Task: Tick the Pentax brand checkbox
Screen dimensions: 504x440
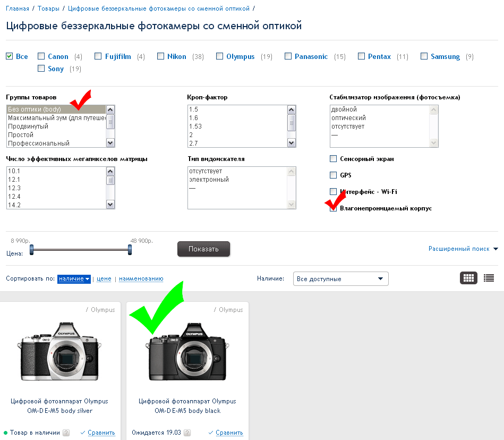Action: pyautogui.click(x=361, y=56)
